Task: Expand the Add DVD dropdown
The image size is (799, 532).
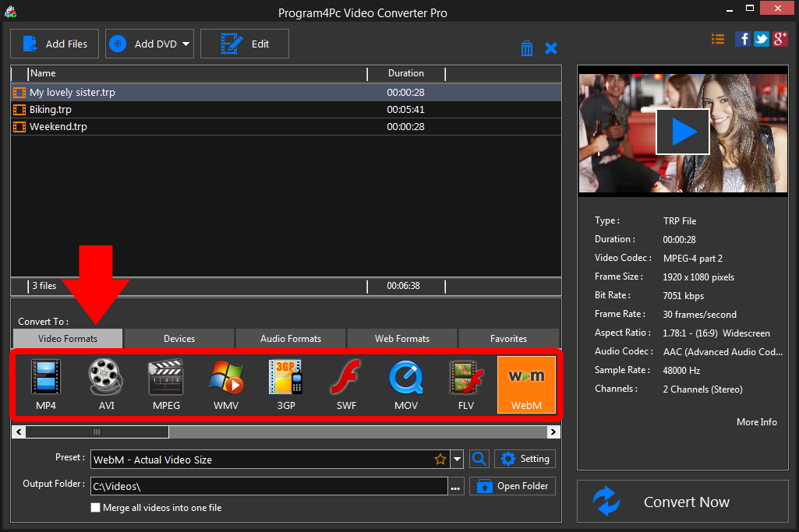Action: tap(186, 44)
